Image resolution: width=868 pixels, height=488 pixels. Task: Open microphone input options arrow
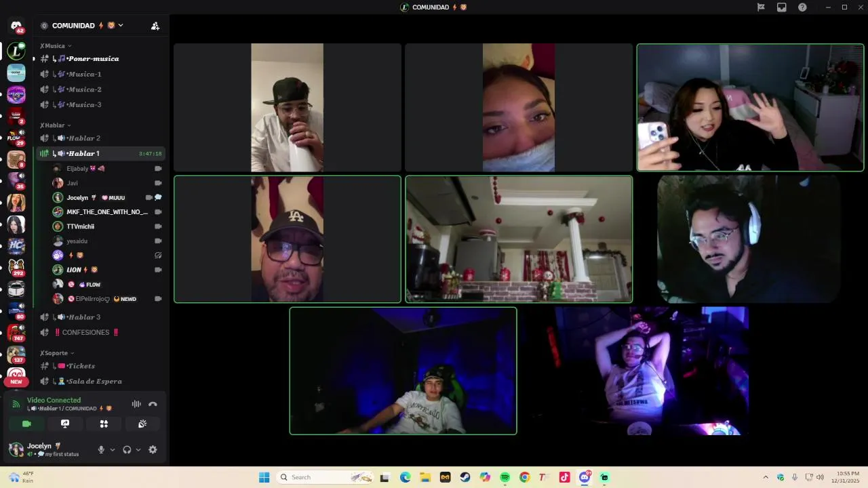click(x=113, y=449)
